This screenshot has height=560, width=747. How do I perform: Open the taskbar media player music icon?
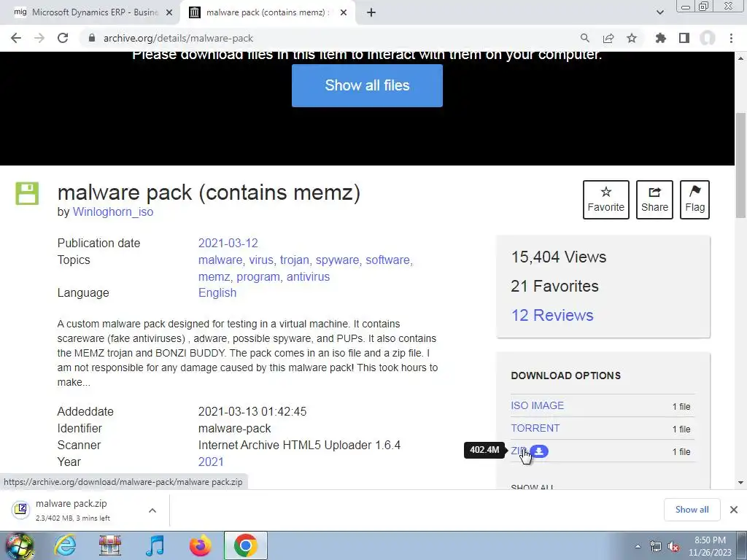[155, 545]
